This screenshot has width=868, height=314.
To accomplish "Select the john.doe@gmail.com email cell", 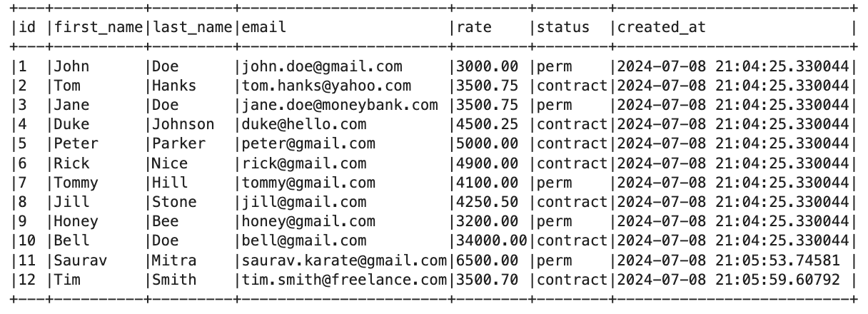I will click(322, 67).
